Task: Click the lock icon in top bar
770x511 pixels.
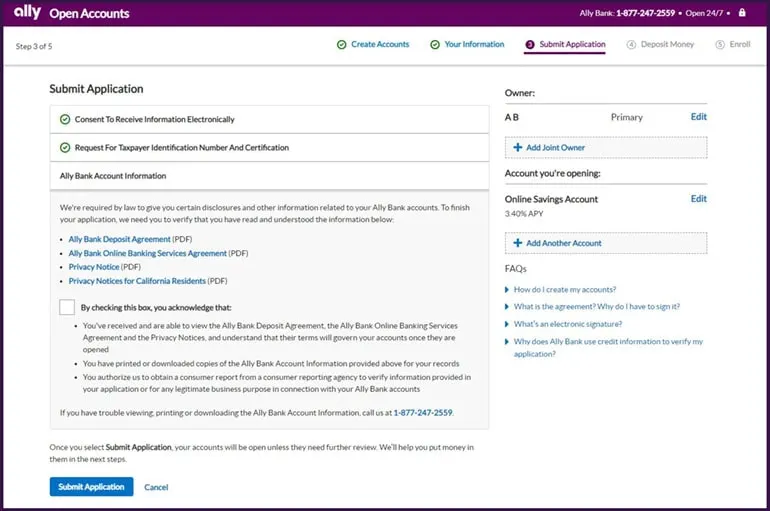Action: (x=742, y=13)
